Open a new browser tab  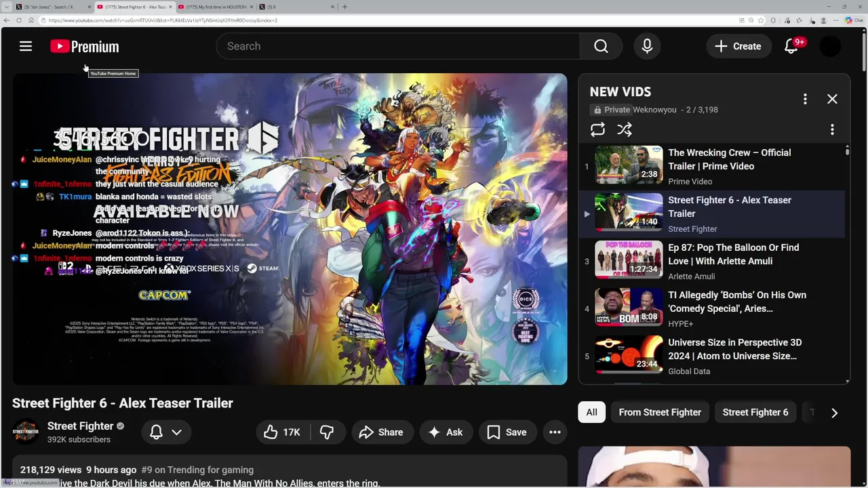(344, 7)
